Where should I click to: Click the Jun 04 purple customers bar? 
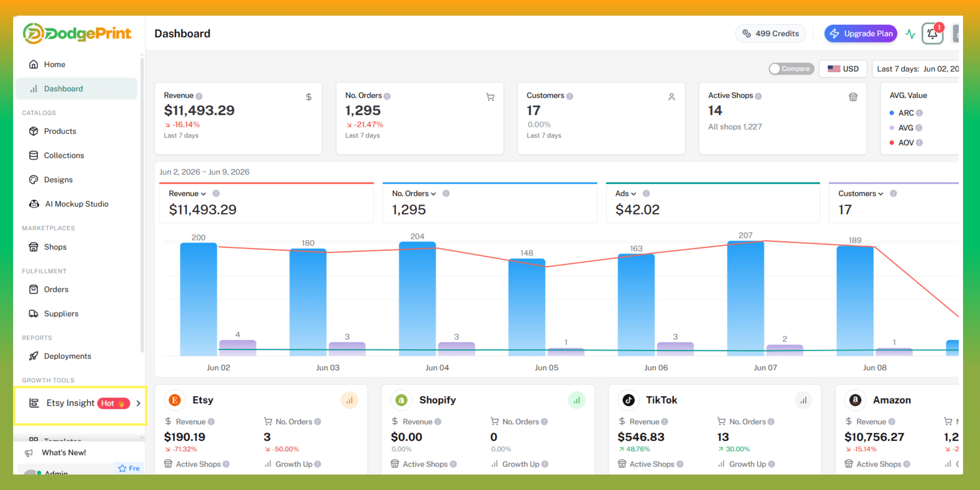(457, 349)
